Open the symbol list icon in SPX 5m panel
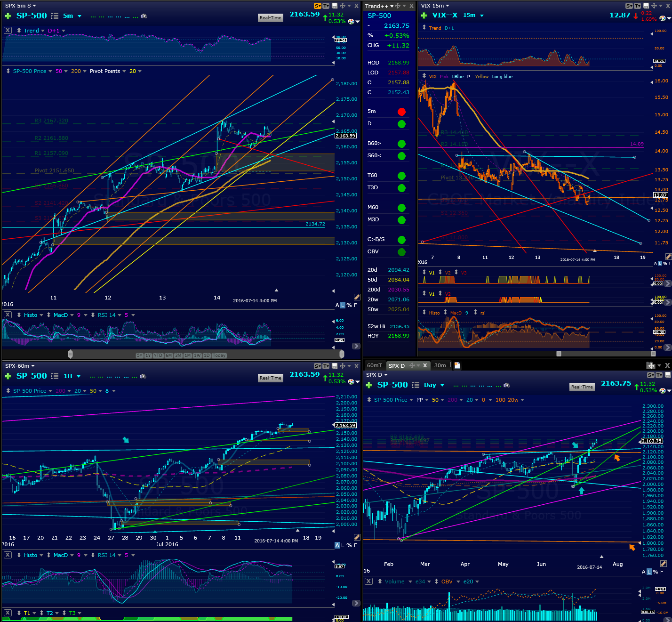672x622 pixels. click(55, 16)
